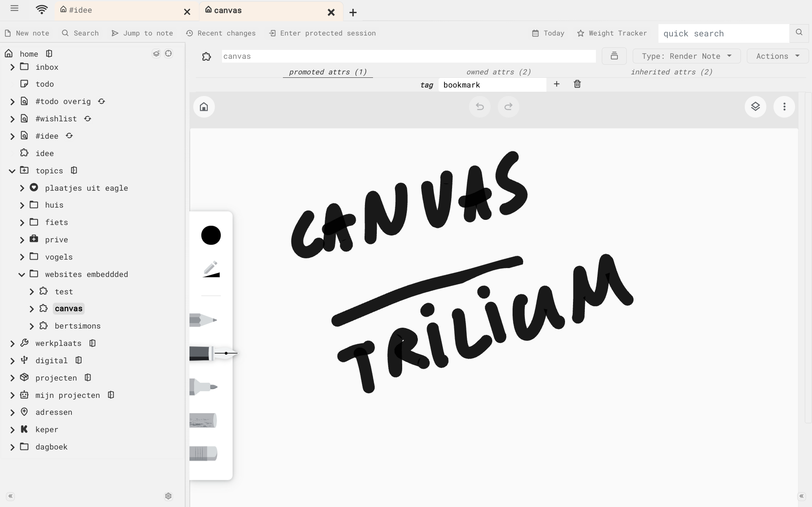Open the todo note in tree

point(45,84)
